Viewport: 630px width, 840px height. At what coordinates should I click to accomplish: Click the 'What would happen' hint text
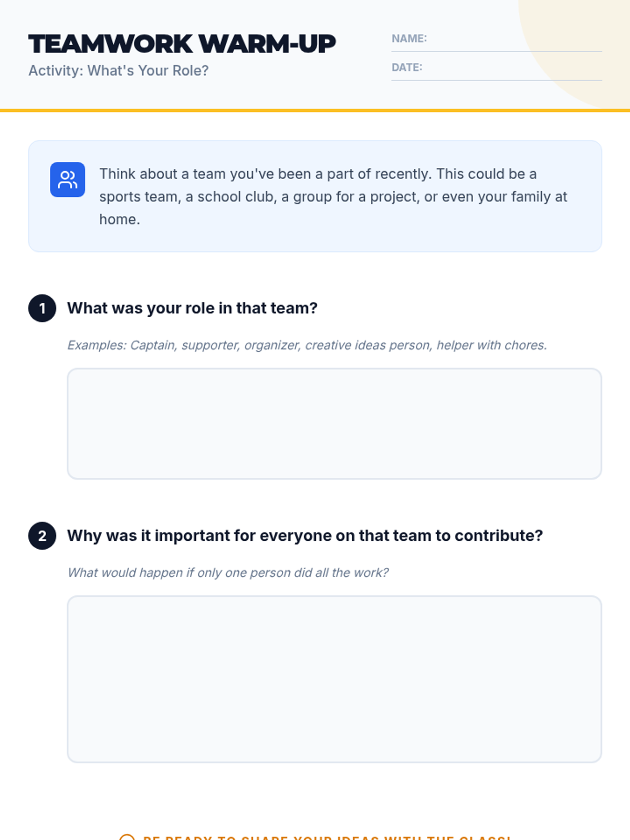point(228,572)
